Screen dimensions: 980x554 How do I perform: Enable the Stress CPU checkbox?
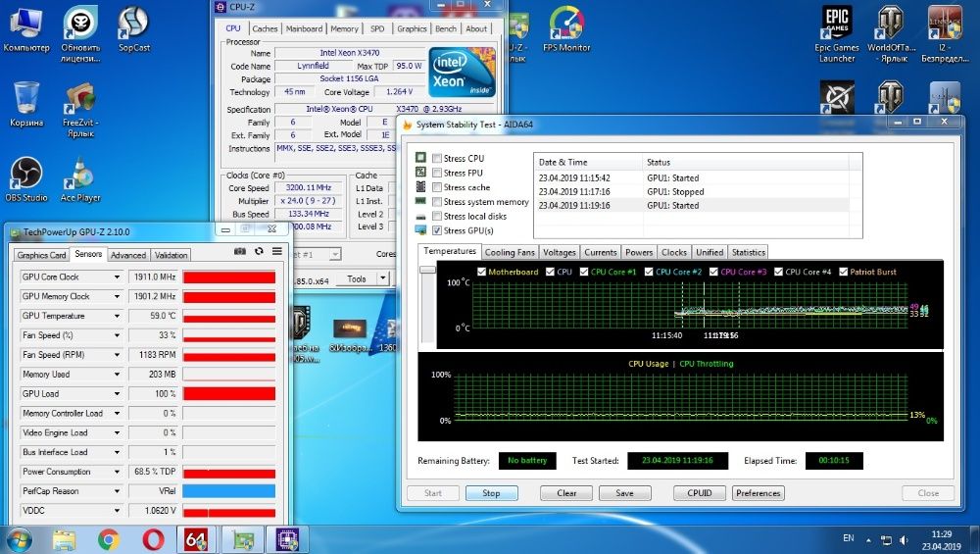click(x=437, y=158)
